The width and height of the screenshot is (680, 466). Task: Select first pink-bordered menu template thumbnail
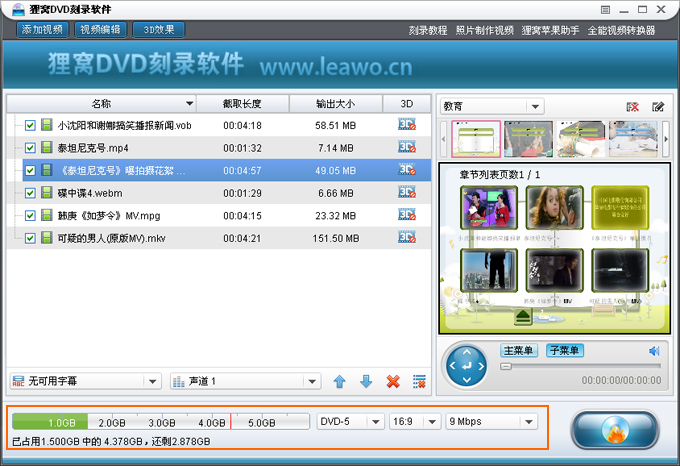476,139
